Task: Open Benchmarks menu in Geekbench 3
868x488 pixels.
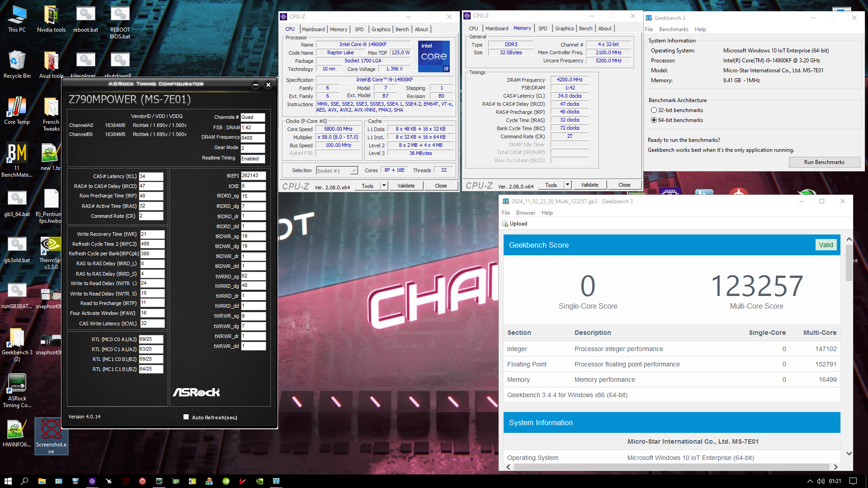Action: 674,29
